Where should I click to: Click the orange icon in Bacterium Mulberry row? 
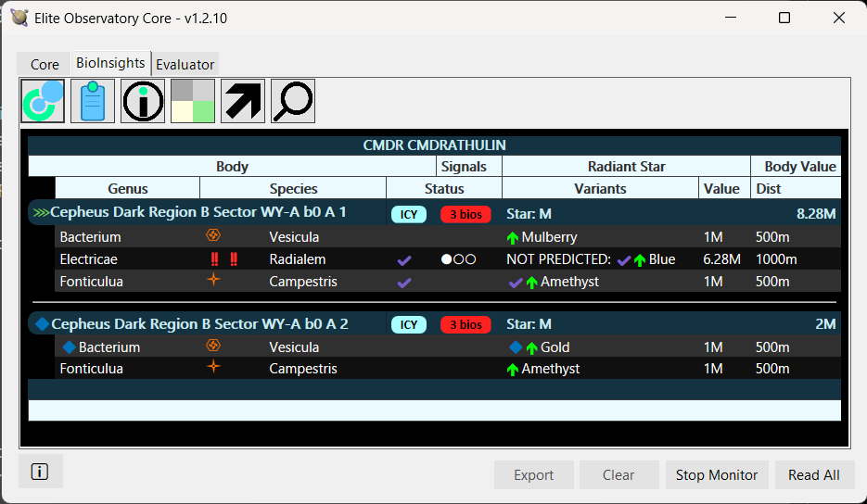click(x=213, y=235)
